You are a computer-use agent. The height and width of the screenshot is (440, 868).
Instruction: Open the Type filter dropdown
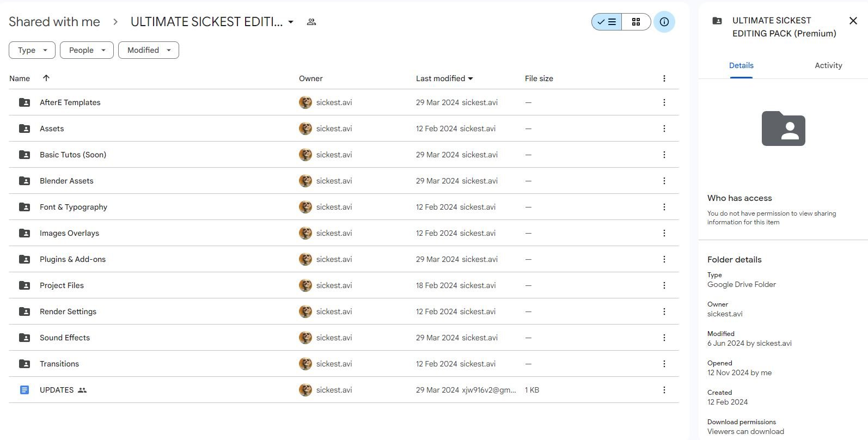click(x=32, y=50)
